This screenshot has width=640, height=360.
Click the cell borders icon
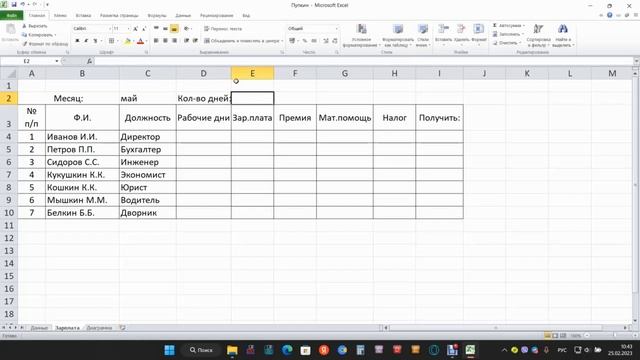111,41
